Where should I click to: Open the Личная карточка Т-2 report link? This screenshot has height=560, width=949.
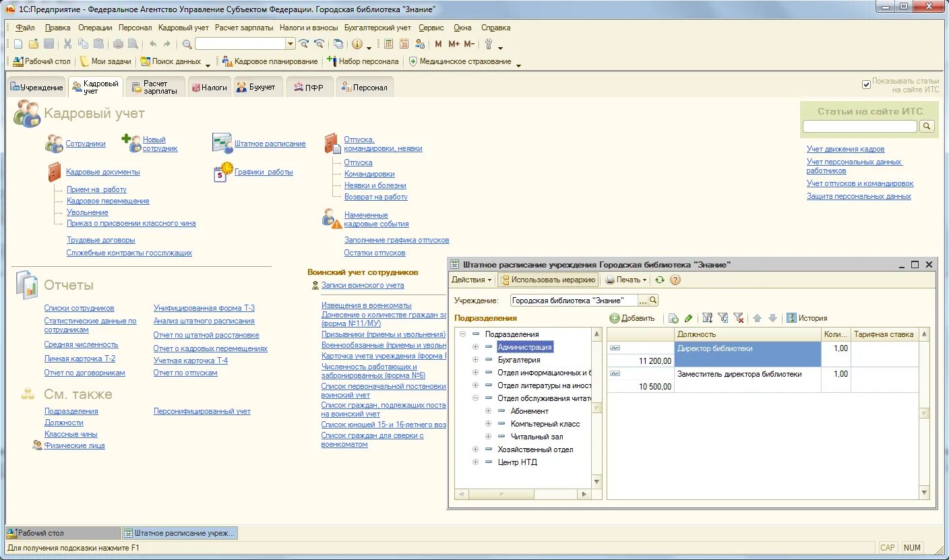click(80, 359)
